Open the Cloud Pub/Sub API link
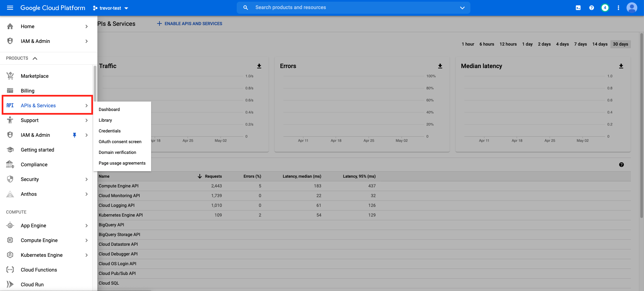Viewport: 644px width, 291px height. point(117,274)
